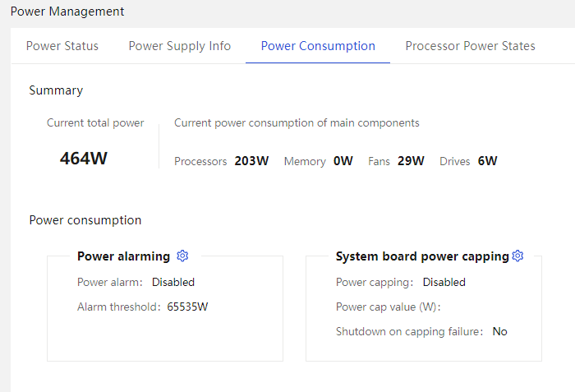
Task: Click the Power alarming panel title
Action: [123, 256]
